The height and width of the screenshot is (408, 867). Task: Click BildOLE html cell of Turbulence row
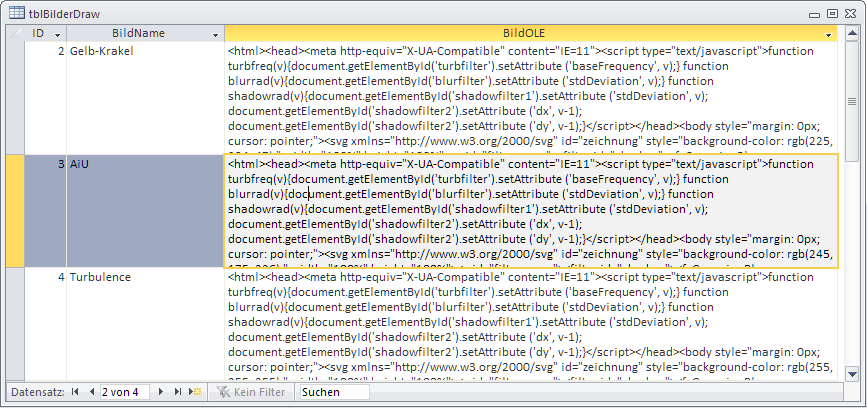click(530, 324)
